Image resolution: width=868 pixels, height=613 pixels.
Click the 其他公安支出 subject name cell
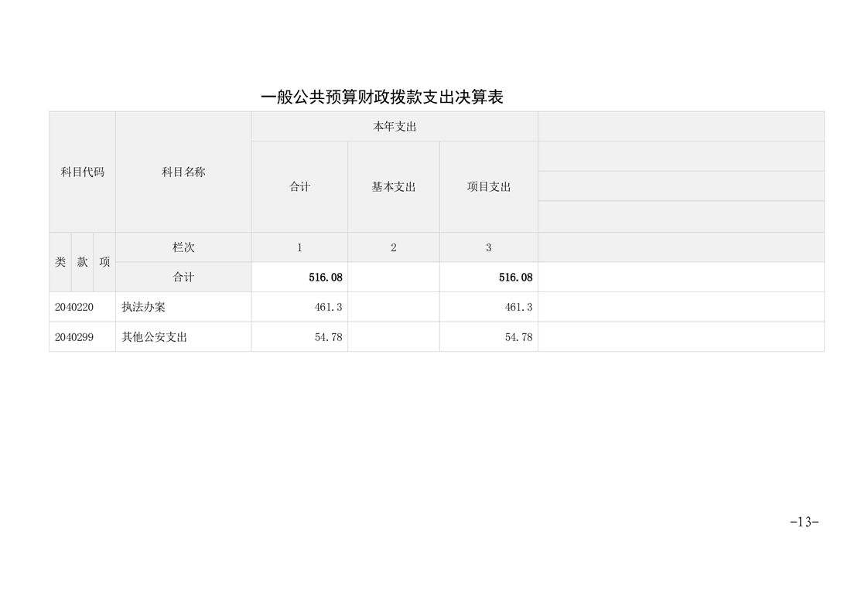(x=155, y=337)
